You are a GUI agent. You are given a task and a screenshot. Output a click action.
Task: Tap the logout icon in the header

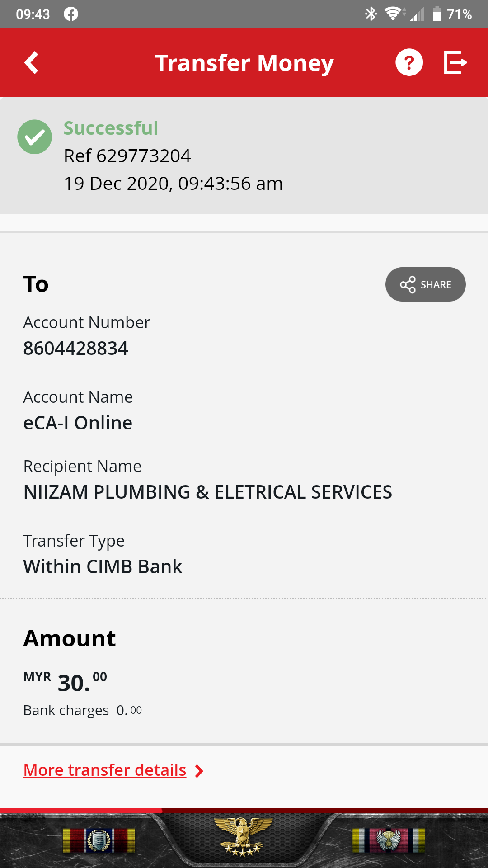tap(455, 62)
